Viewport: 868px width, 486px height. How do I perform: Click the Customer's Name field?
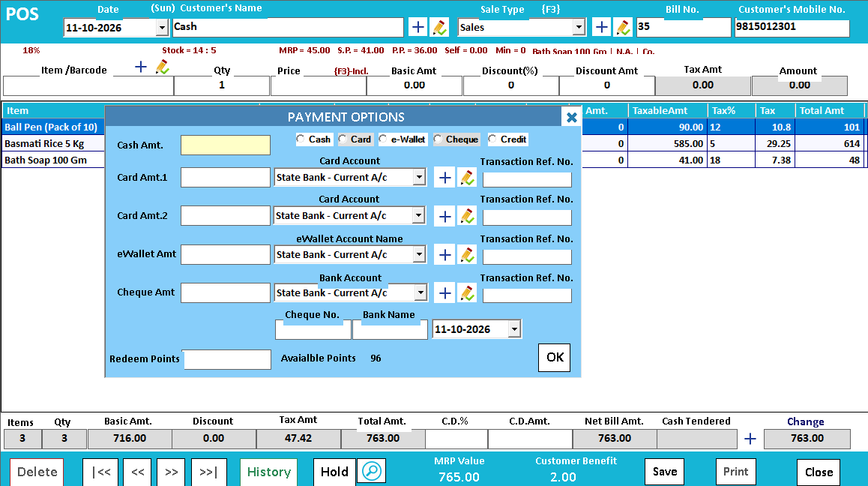289,27
